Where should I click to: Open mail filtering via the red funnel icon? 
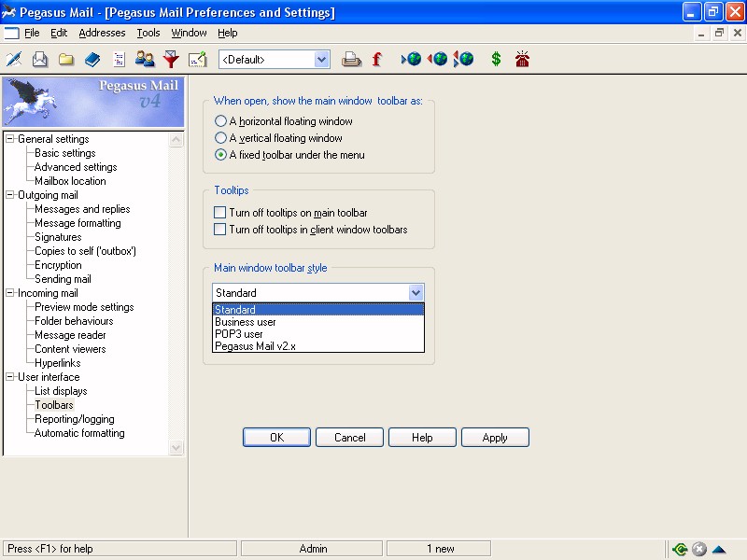171,59
